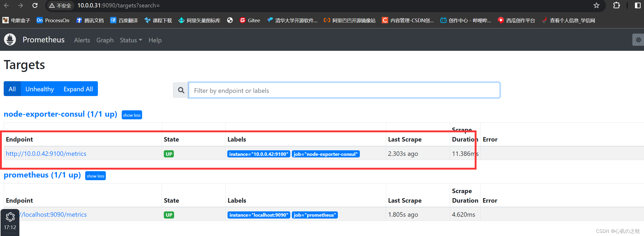Click instance="localhost:9090" label badge
This screenshot has height=236, width=644.
pos(259,215)
